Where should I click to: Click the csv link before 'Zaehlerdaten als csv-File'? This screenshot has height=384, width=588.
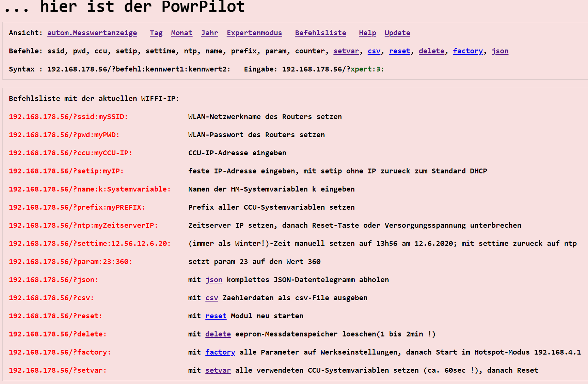[x=212, y=298]
